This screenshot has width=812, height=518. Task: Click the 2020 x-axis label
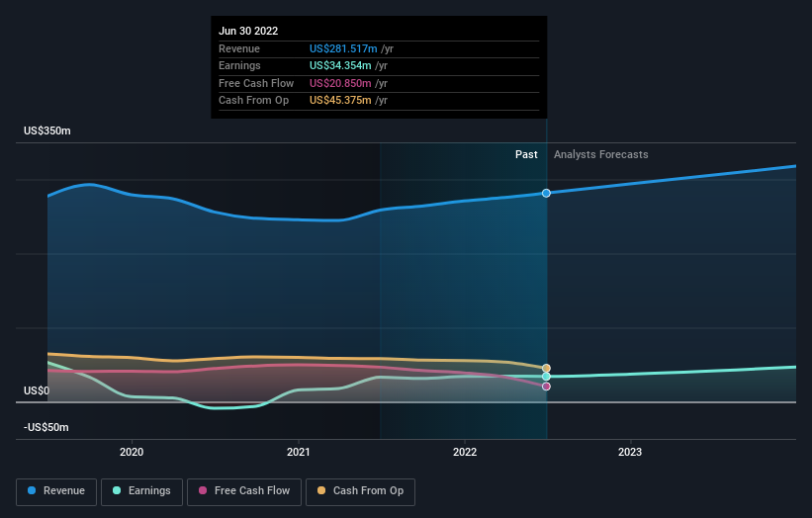click(x=132, y=452)
